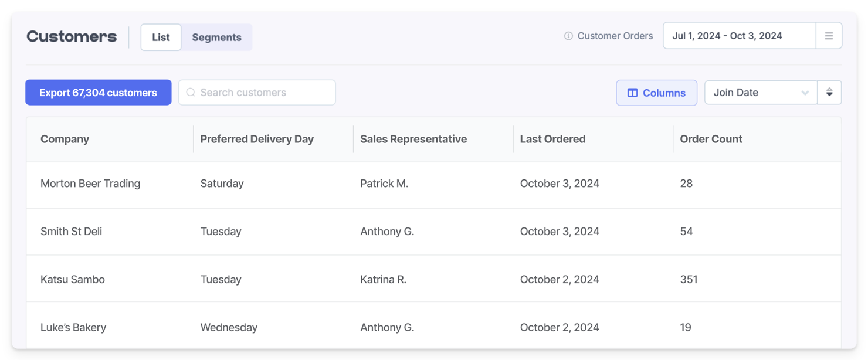The image size is (868, 360).
Task: Switch to the Segments tab
Action: tap(216, 37)
